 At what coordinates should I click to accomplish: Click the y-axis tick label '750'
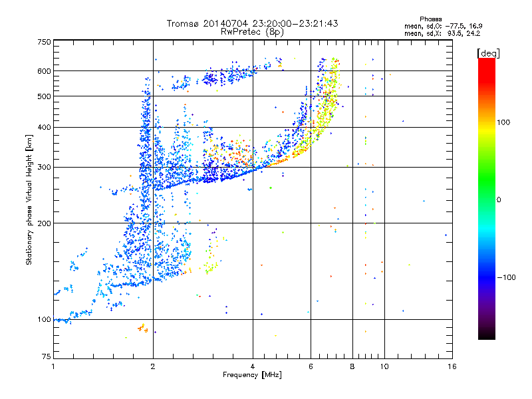[x=44, y=42]
